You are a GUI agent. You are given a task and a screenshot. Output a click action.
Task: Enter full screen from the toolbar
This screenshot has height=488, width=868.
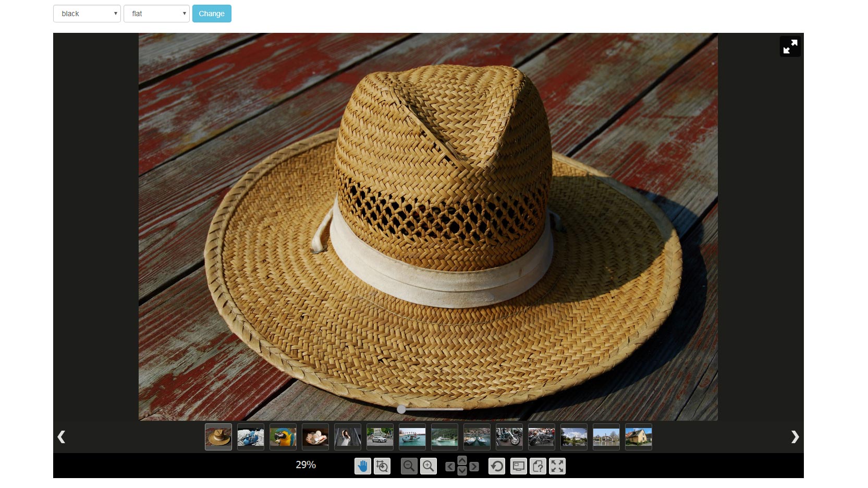(557, 466)
